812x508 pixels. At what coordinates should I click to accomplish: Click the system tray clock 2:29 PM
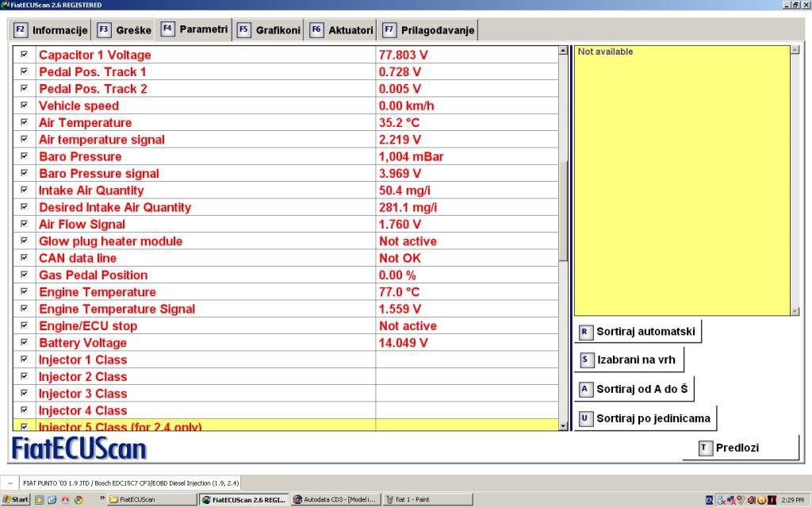pos(793,500)
